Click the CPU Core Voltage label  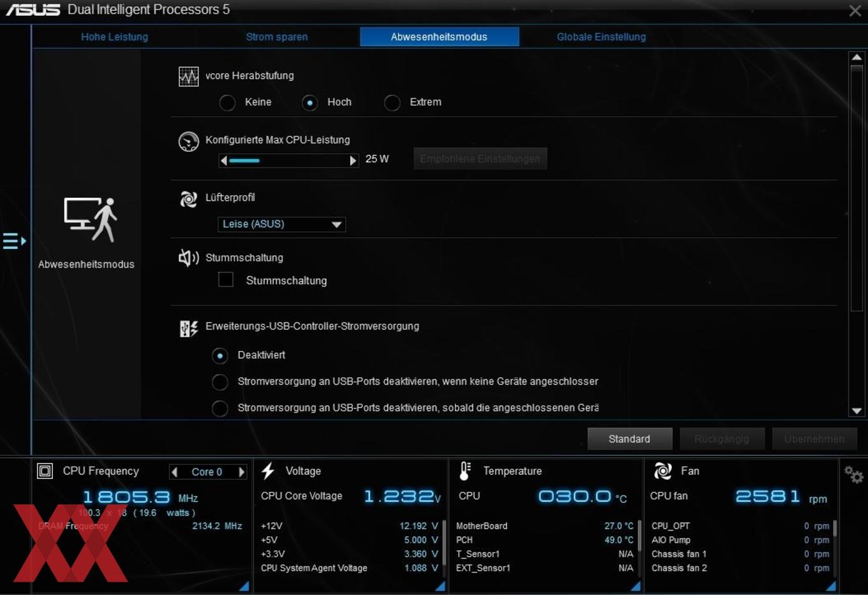(x=301, y=496)
